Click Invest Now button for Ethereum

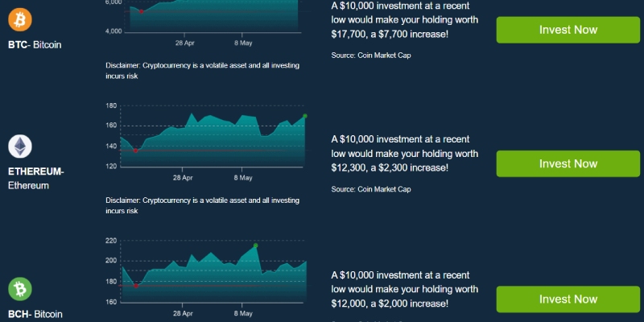(x=568, y=164)
